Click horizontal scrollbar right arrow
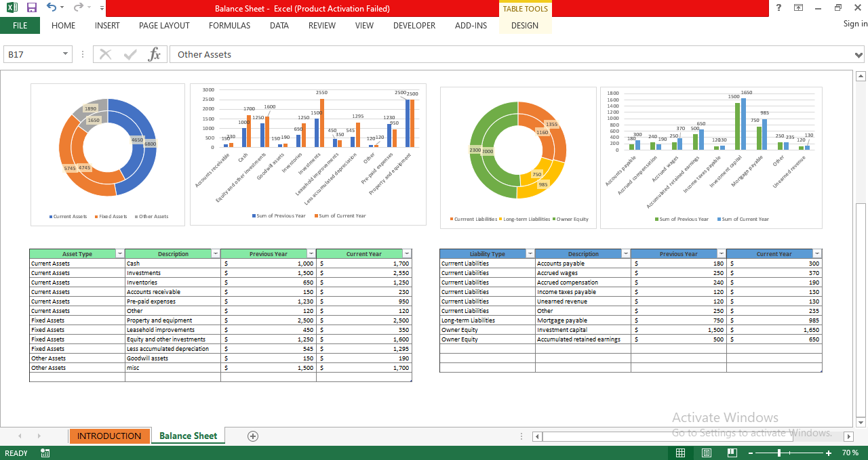Viewport: 868px width, 460px height. pyautogui.click(x=848, y=437)
